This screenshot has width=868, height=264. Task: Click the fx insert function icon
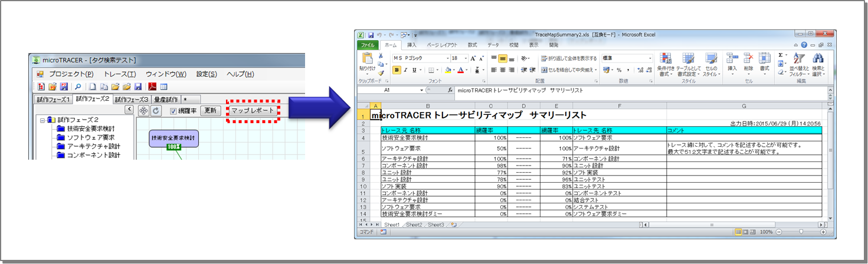(450, 90)
